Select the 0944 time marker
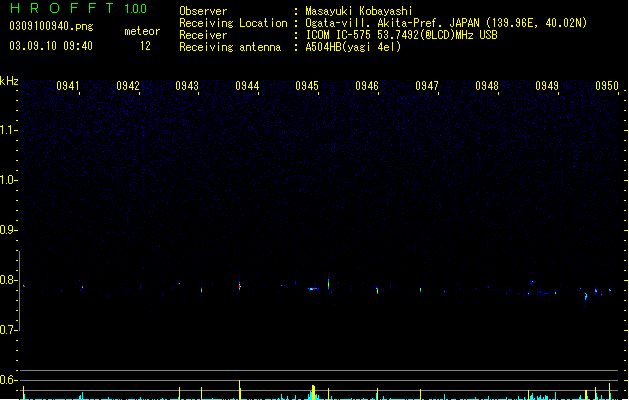 [x=247, y=86]
